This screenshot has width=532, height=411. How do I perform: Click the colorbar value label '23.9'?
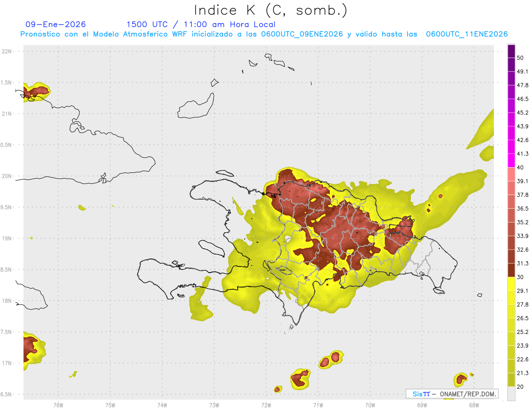(522, 346)
